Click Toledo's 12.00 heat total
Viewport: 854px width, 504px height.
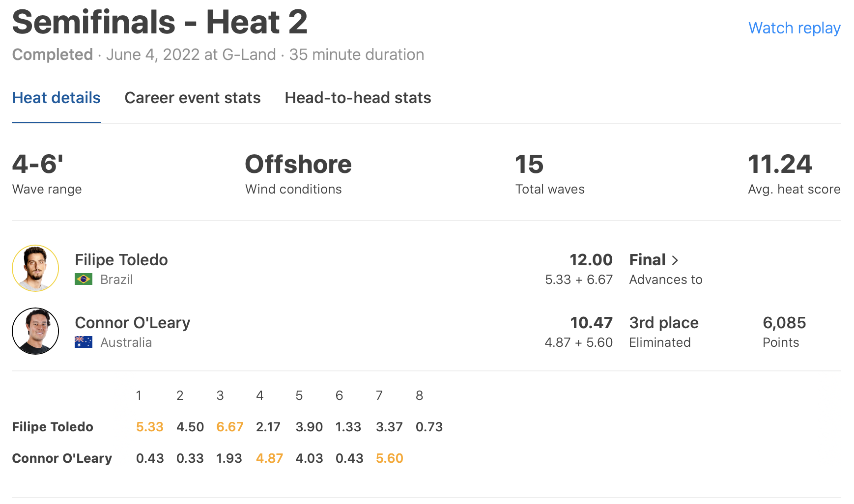pos(591,260)
